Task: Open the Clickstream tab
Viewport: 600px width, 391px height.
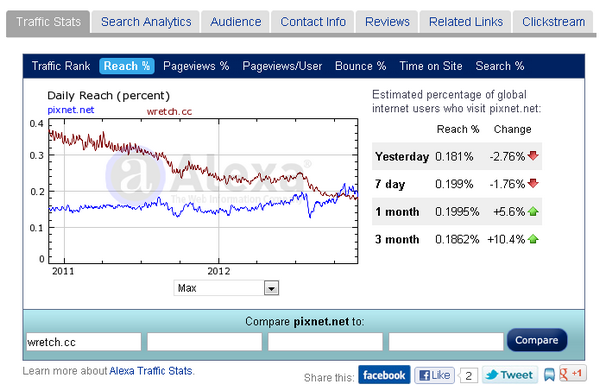Action: 553,22
